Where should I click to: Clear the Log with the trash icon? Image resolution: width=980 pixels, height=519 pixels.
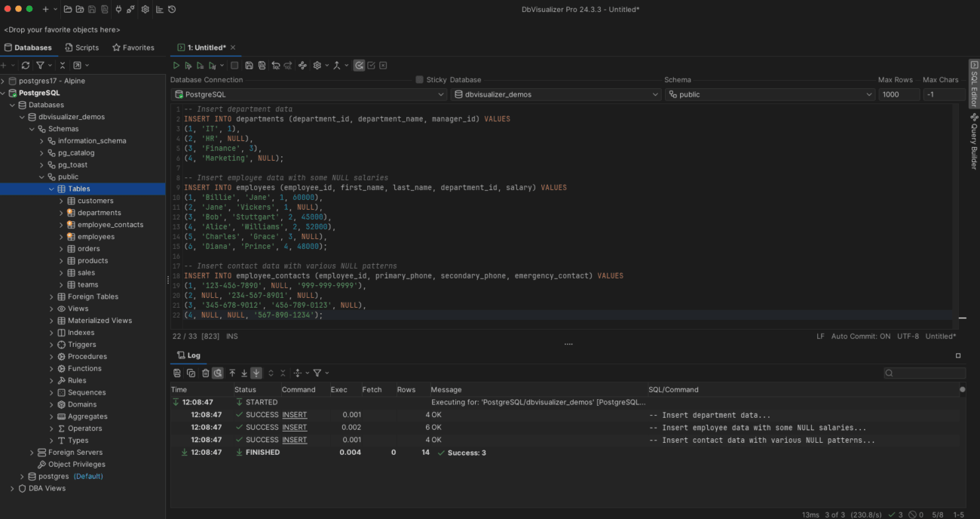click(206, 372)
